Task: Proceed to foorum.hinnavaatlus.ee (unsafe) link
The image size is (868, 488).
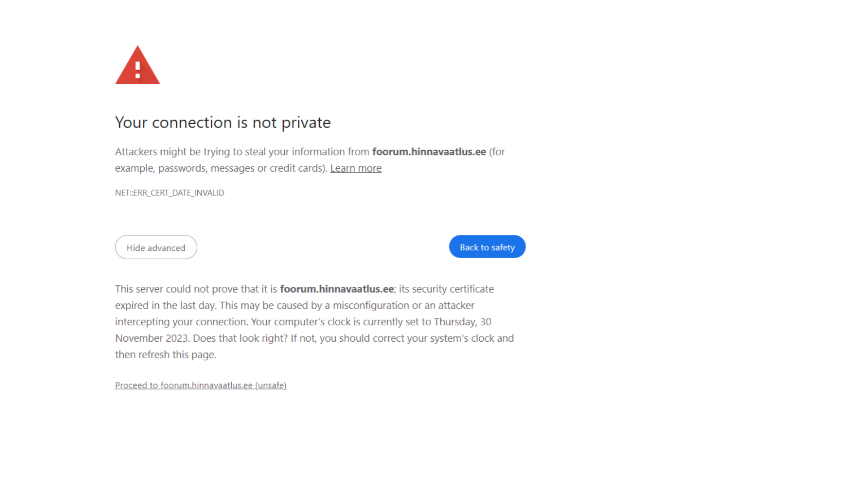Action: [201, 385]
